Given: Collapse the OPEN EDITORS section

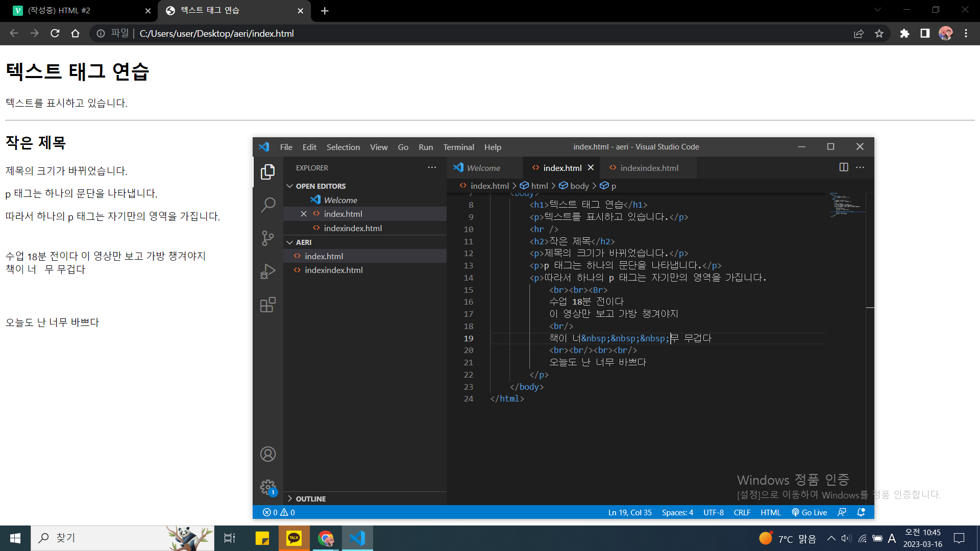Looking at the screenshot, I should coord(321,186).
